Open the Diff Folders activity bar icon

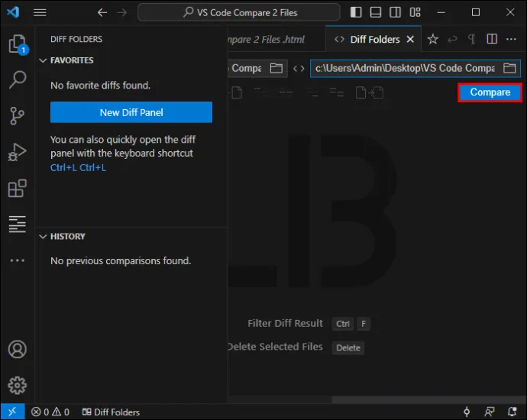click(17, 224)
